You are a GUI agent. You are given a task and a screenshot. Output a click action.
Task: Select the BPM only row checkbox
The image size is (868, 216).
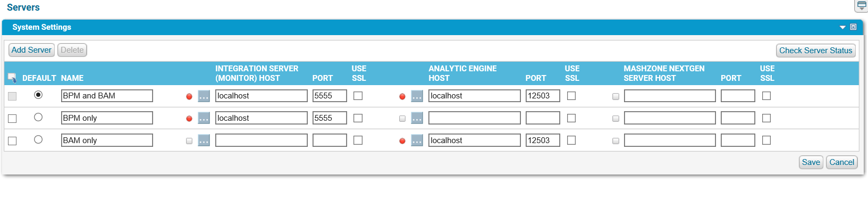tap(12, 119)
